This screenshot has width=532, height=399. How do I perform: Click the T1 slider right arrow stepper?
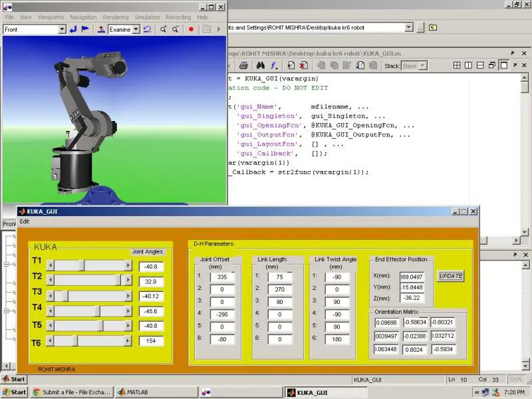pos(128,266)
